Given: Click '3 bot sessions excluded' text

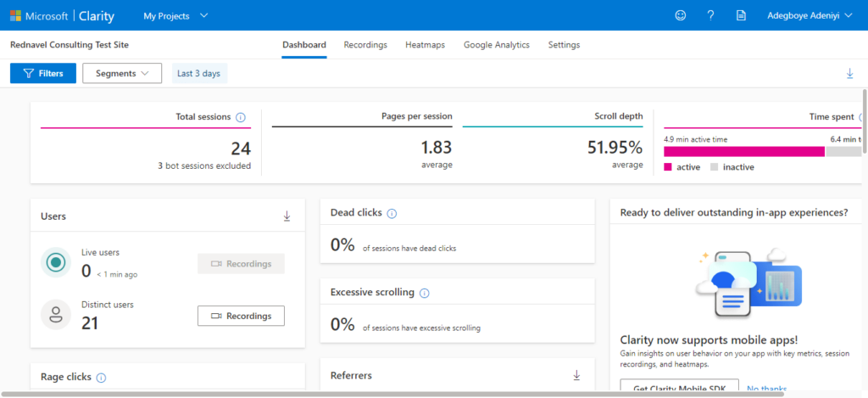Looking at the screenshot, I should pos(203,165).
